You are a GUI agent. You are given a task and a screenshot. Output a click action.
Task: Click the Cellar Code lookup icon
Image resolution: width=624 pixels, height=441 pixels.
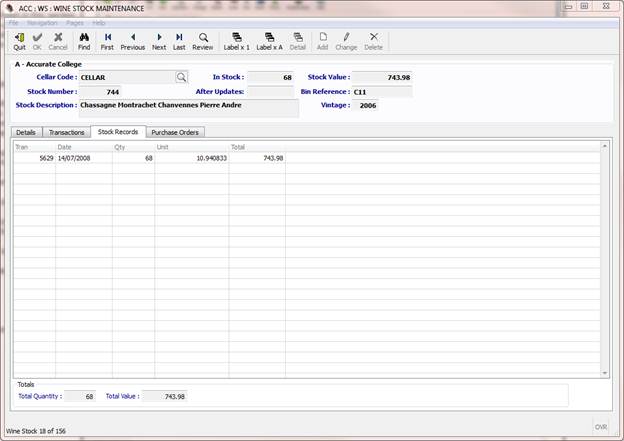(181, 77)
